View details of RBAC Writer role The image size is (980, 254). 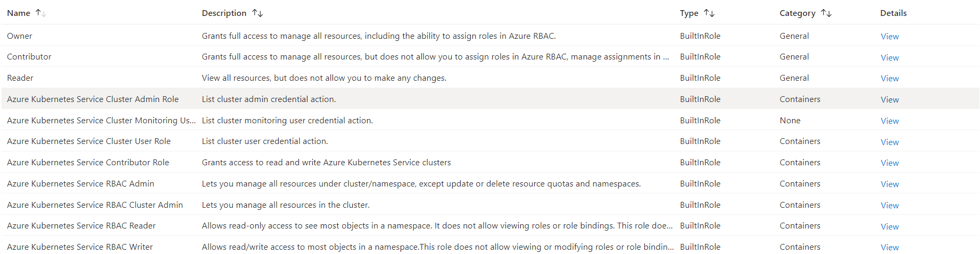click(890, 247)
